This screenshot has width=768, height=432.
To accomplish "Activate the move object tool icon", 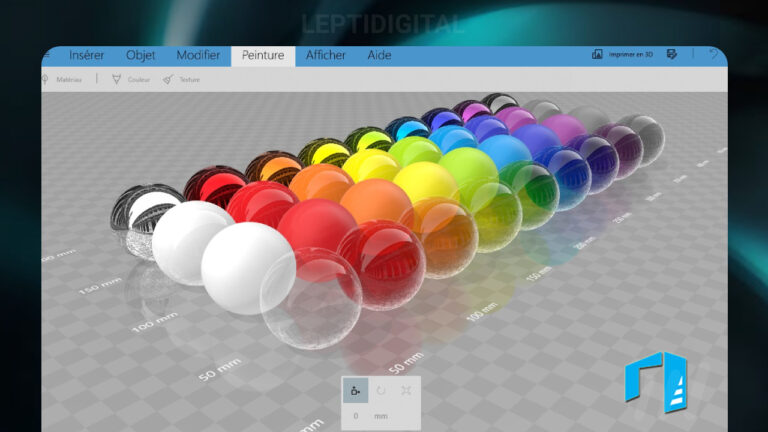I will [356, 390].
